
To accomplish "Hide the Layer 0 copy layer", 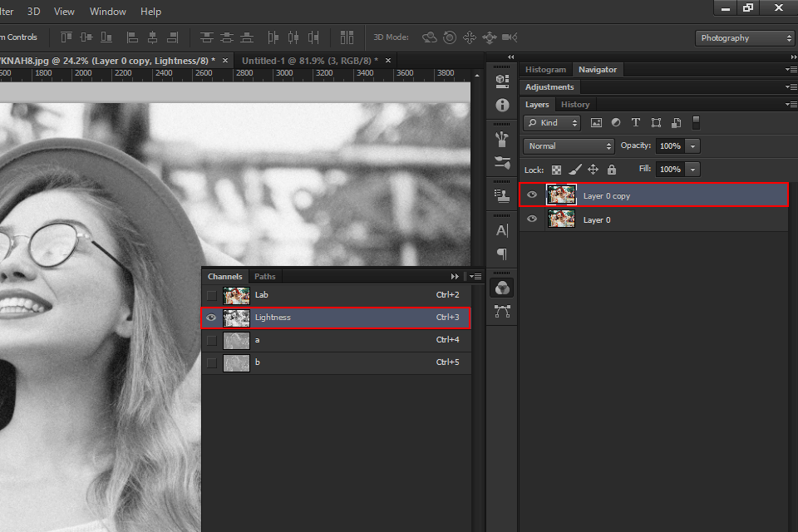I will point(532,195).
